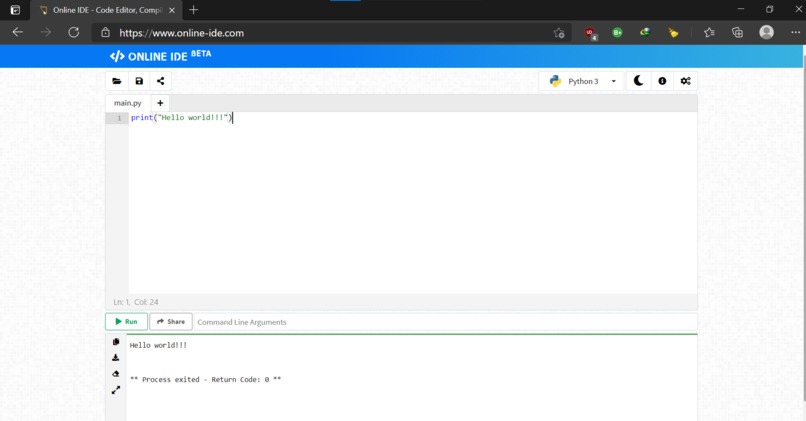The width and height of the screenshot is (806, 421).
Task: Open the browser profile avatar
Action: point(766,32)
